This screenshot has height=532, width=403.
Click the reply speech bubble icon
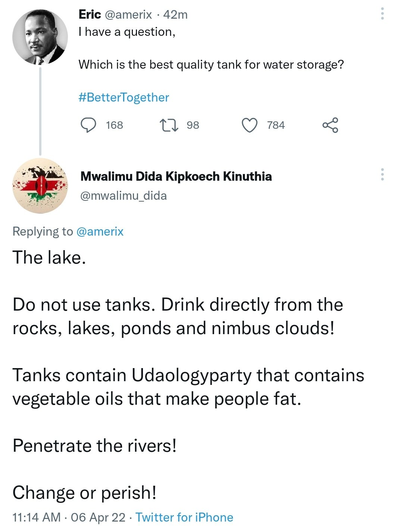[88, 125]
